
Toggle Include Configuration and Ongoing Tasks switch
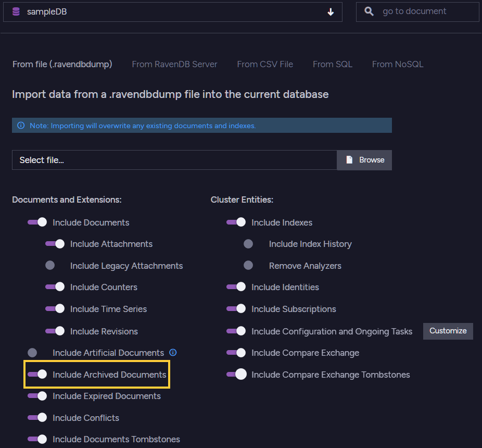[236, 331]
